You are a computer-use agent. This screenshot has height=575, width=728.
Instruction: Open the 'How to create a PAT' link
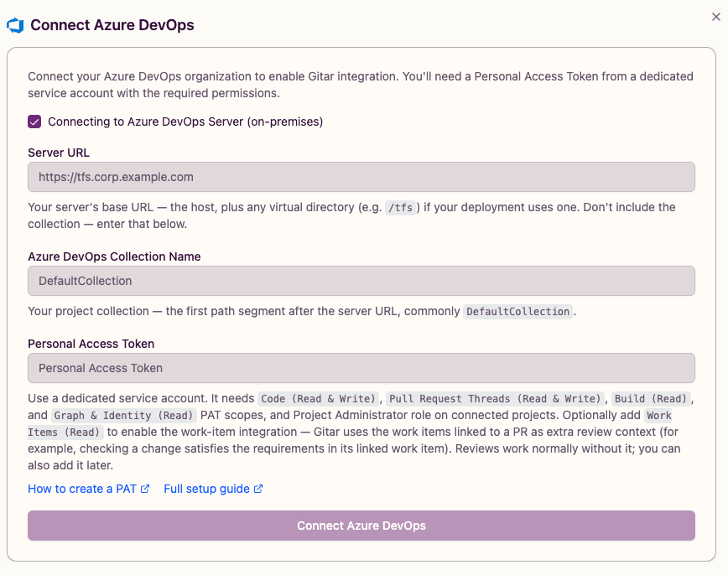click(x=82, y=489)
